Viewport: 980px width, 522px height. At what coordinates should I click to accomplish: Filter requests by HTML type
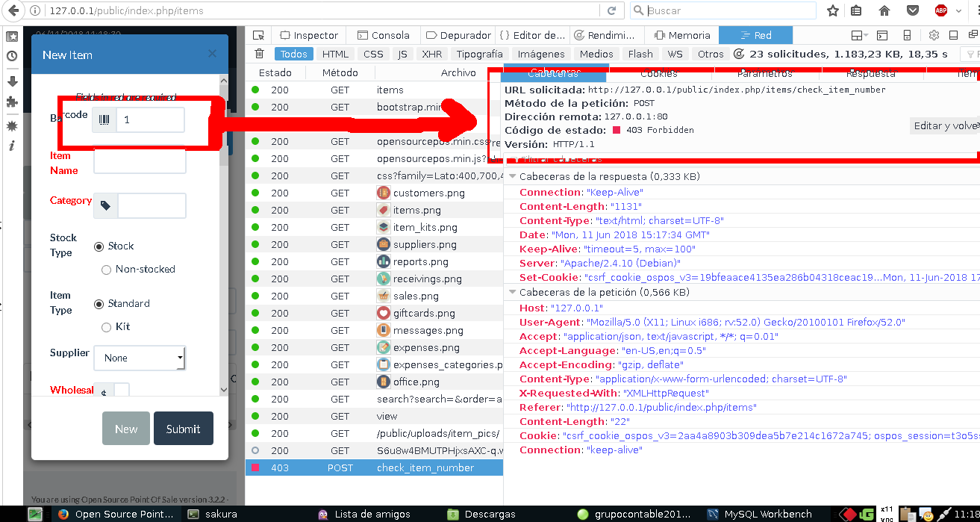coord(335,54)
